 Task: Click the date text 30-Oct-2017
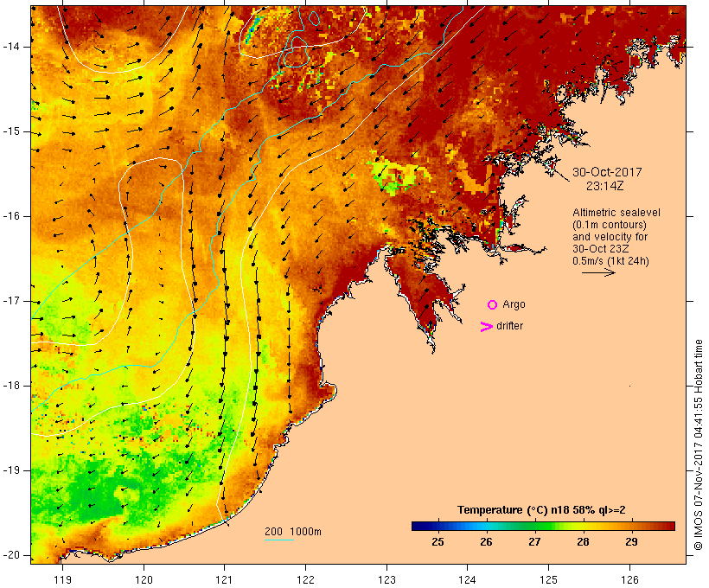pos(607,172)
